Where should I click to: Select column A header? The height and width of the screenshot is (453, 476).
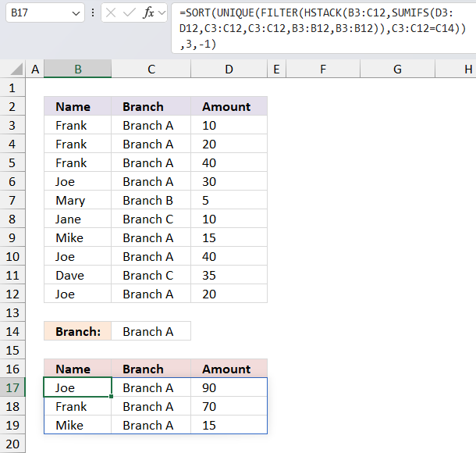[x=35, y=69]
